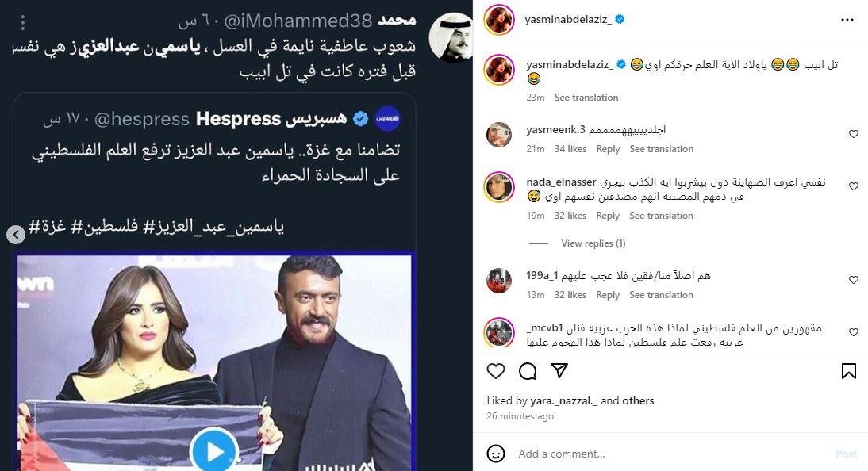This screenshot has height=471, width=868.
Task: Reply to 199a_1's comment
Action: point(608,295)
